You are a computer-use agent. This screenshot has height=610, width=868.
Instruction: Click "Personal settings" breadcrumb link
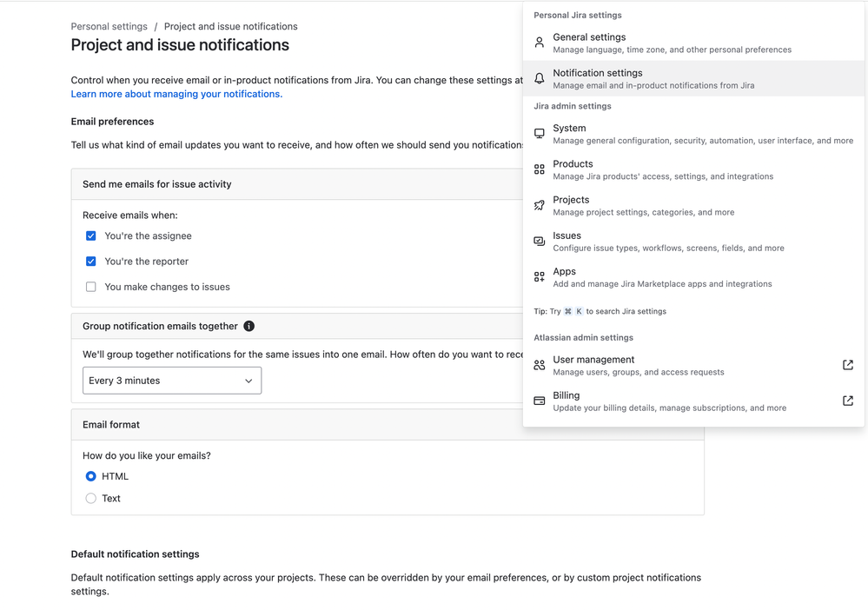pyautogui.click(x=109, y=27)
